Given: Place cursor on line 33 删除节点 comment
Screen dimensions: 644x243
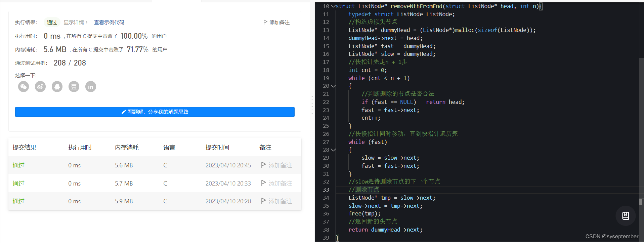Looking at the screenshot, I should tap(364, 190).
